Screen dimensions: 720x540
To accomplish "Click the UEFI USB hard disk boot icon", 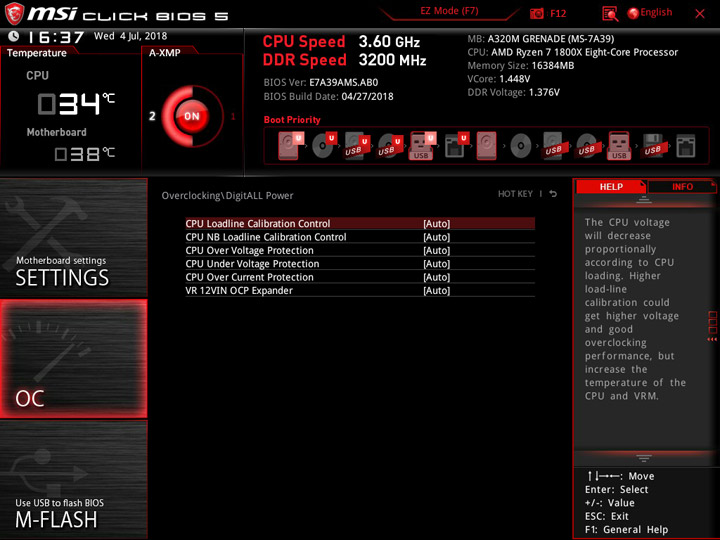I will [x=357, y=146].
